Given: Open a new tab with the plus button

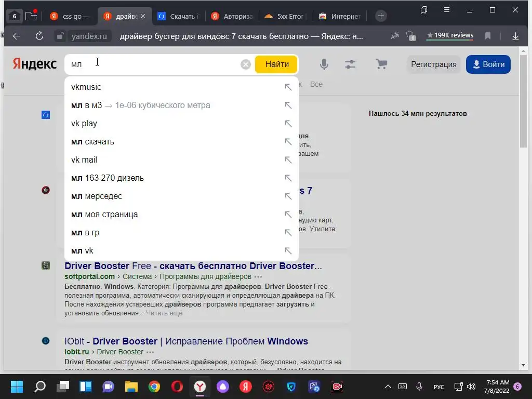Looking at the screenshot, I should [381, 16].
